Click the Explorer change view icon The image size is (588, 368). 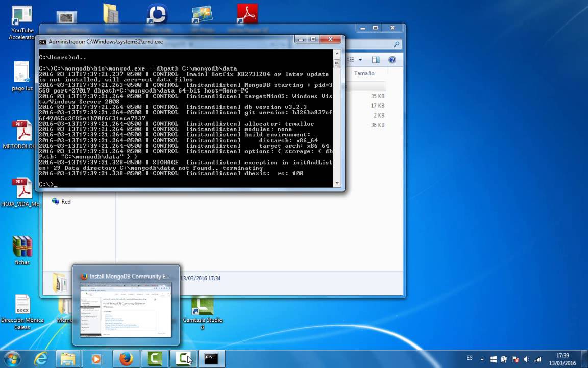(x=351, y=60)
